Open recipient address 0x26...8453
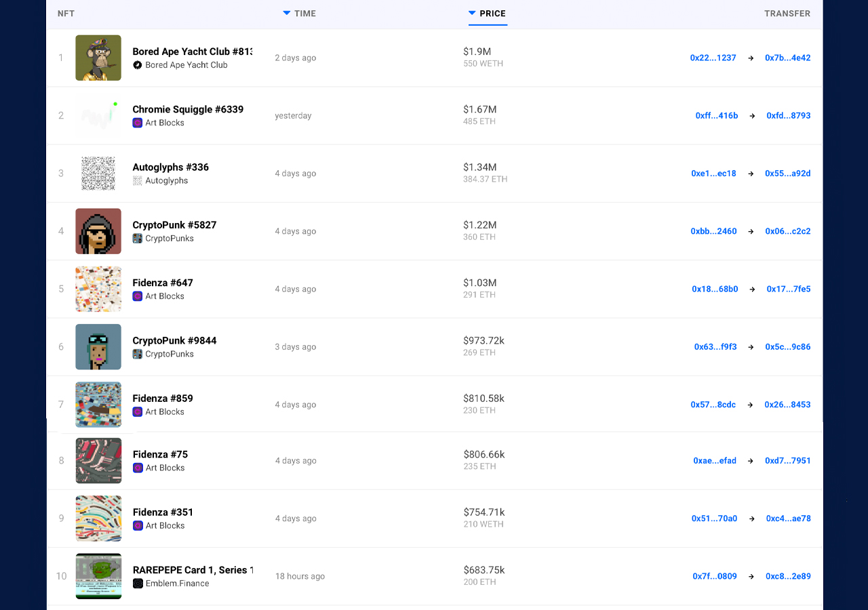The width and height of the screenshot is (868, 610). tap(787, 405)
